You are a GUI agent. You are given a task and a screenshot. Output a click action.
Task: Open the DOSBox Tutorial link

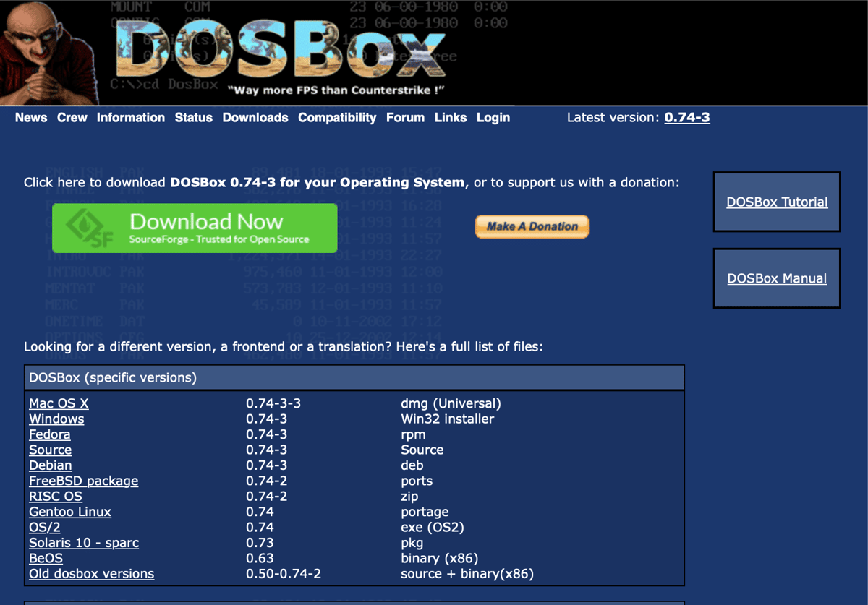[777, 202]
